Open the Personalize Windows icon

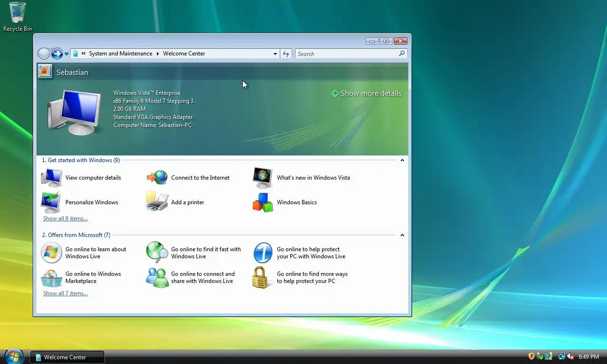click(51, 202)
